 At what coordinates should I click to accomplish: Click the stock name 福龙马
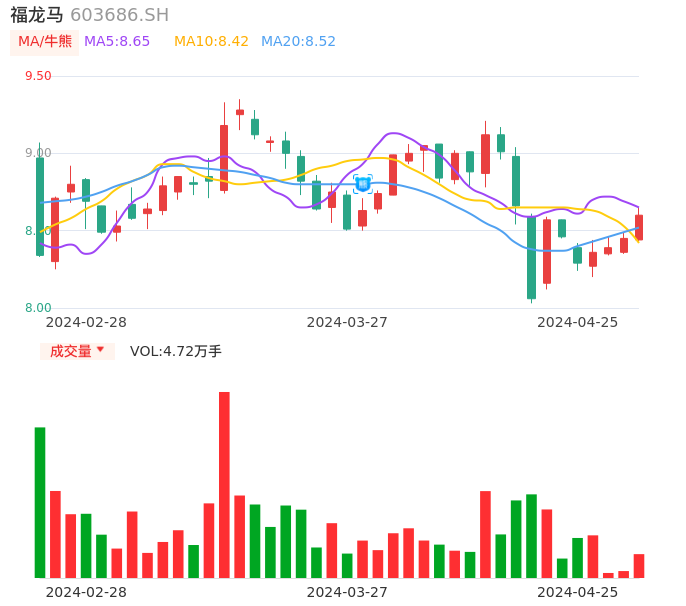(x=37, y=15)
